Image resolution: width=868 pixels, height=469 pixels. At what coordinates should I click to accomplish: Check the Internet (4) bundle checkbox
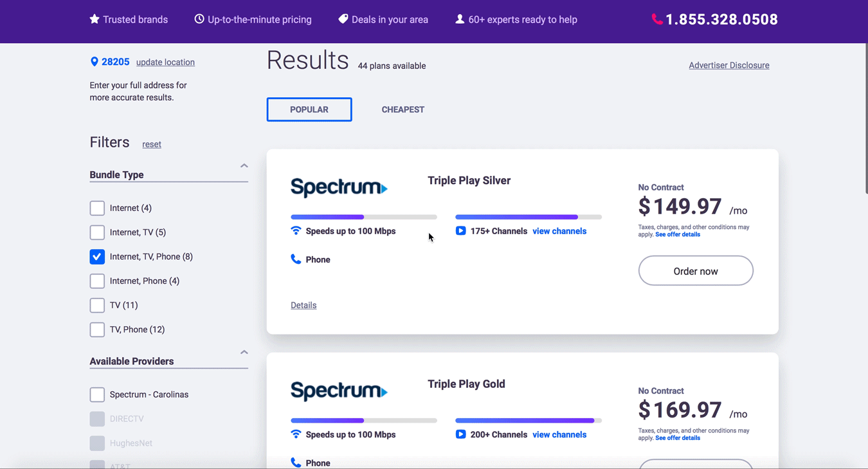click(x=97, y=208)
